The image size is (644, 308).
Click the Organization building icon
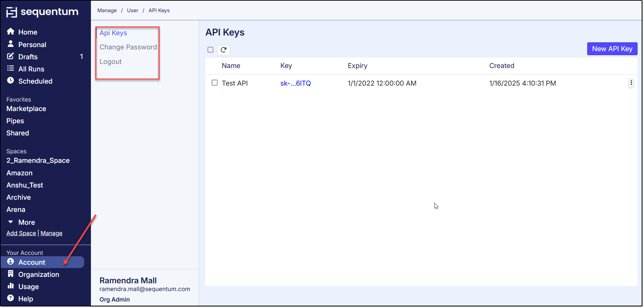[10, 274]
